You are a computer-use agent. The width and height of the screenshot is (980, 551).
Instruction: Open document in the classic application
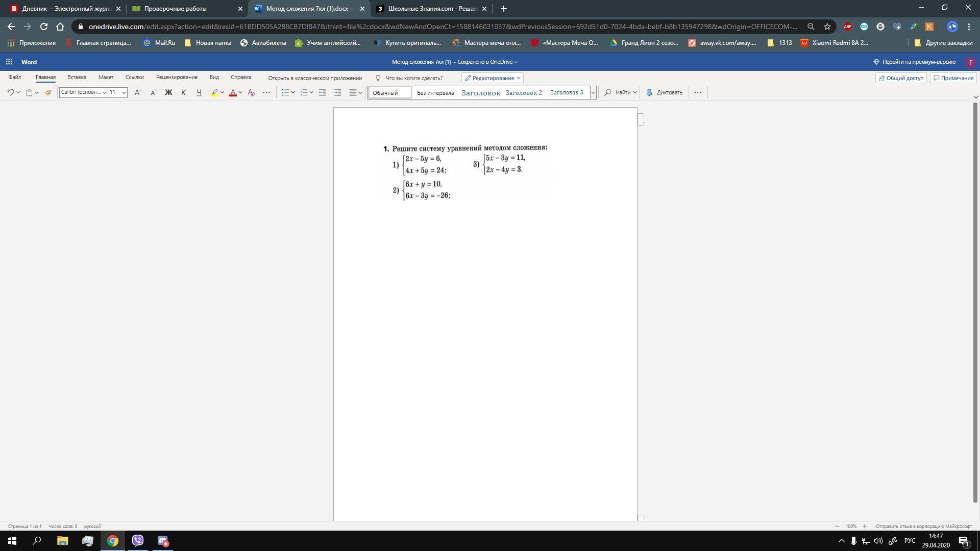tap(315, 78)
